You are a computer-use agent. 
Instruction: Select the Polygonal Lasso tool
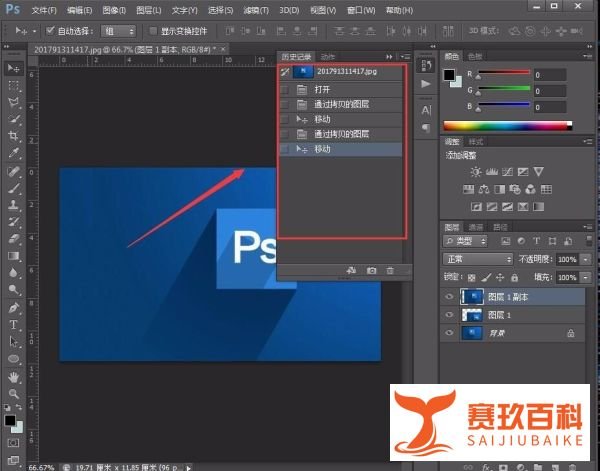tap(13, 102)
